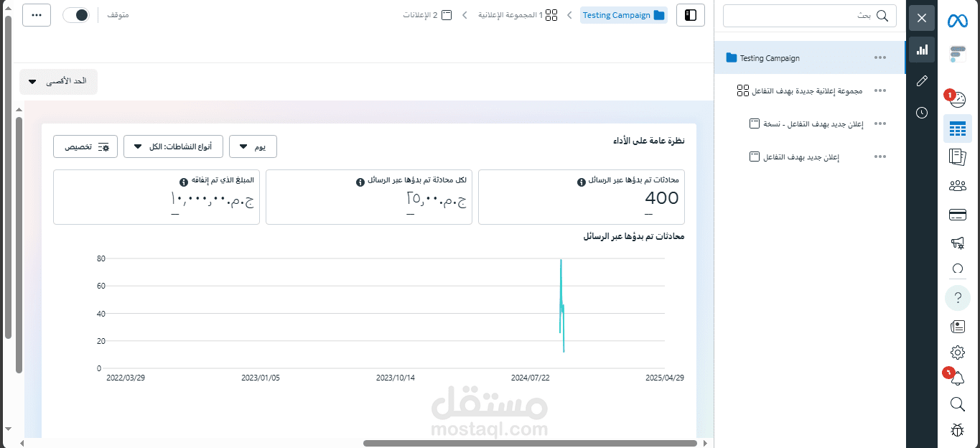This screenshot has height=448, width=980.
Task: Open the Audiences people icon
Action: (958, 186)
